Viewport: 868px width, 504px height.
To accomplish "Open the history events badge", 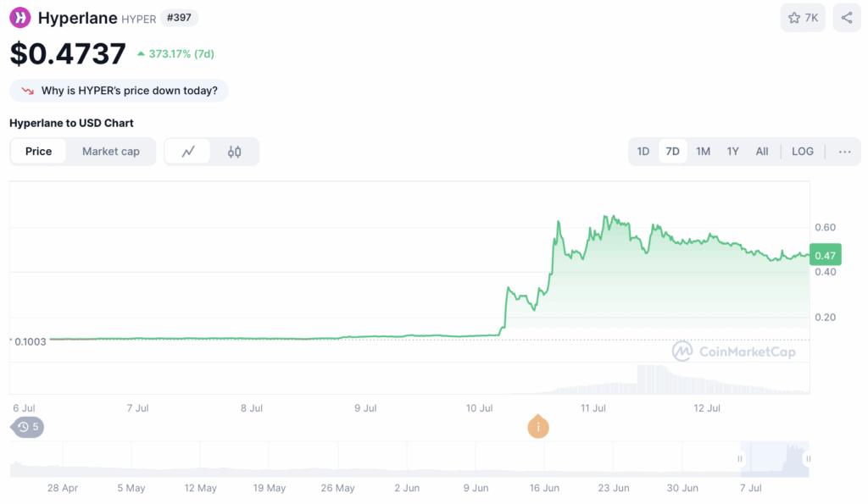I will pyautogui.click(x=28, y=427).
